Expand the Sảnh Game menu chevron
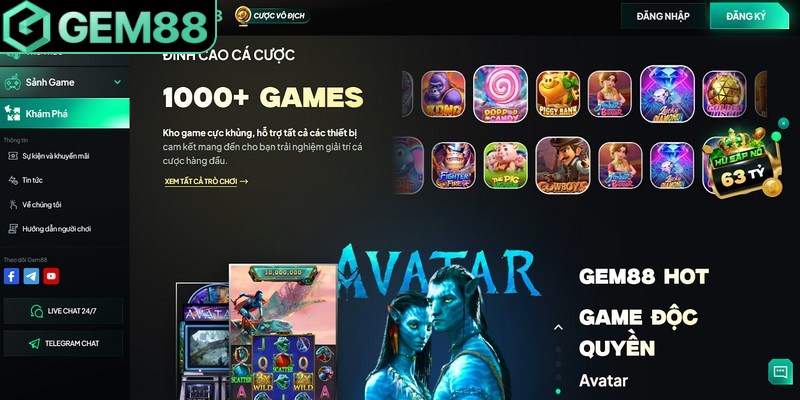This screenshot has width=800, height=400. tap(117, 82)
